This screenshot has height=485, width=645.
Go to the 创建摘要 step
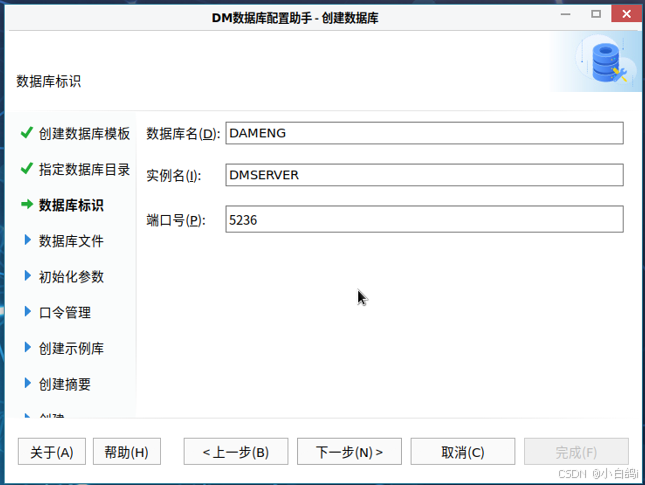65,384
